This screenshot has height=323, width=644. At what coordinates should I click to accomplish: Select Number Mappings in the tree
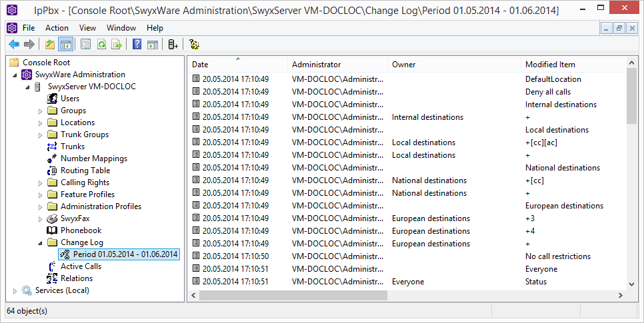tap(93, 159)
